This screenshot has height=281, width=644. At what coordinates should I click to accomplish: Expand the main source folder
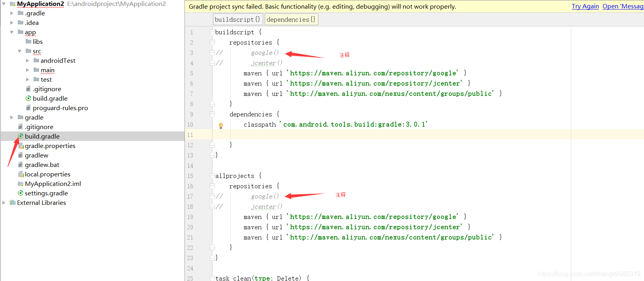click(x=28, y=70)
